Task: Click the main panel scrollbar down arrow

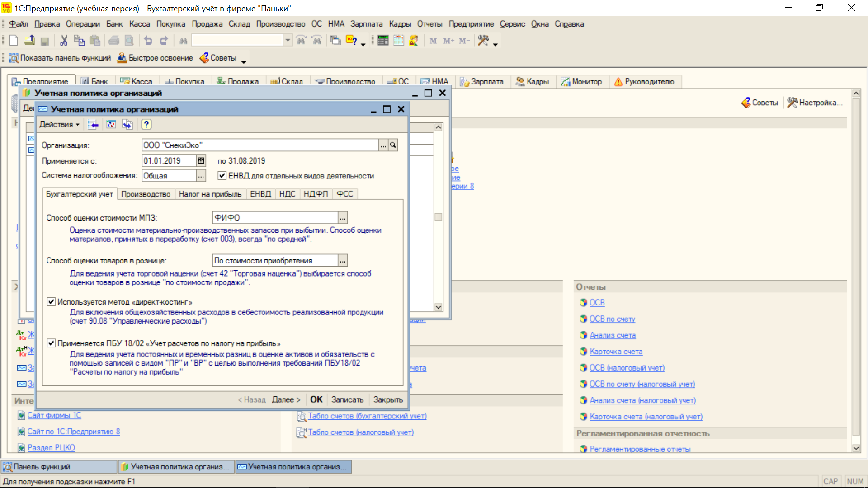Action: 856,448
